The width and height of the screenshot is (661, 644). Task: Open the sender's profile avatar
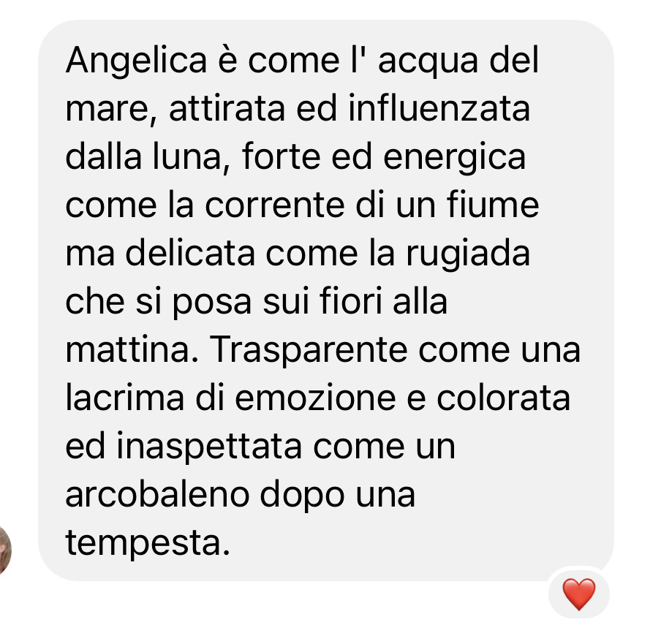point(4,549)
